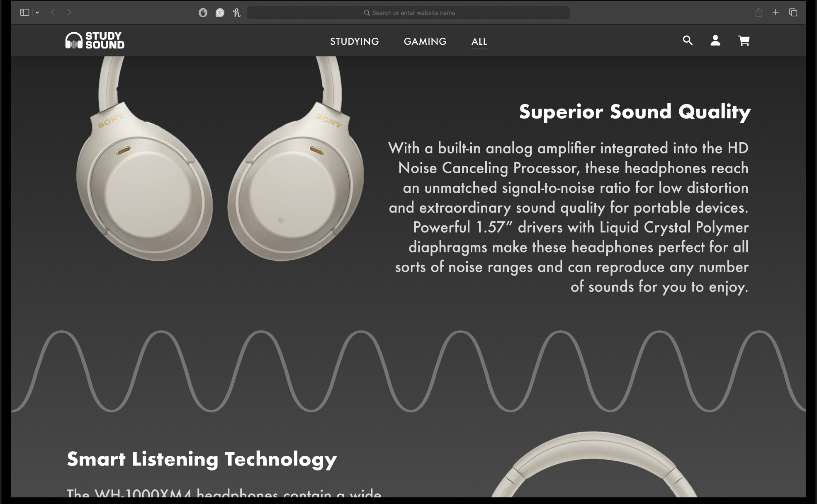Click the back navigation arrow

click(53, 12)
